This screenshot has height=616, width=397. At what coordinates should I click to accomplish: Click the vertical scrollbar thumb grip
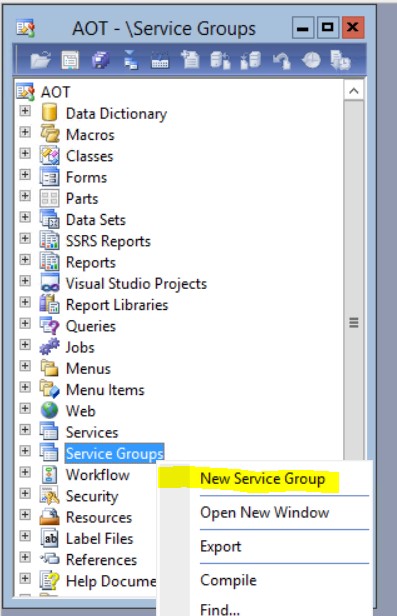click(354, 323)
